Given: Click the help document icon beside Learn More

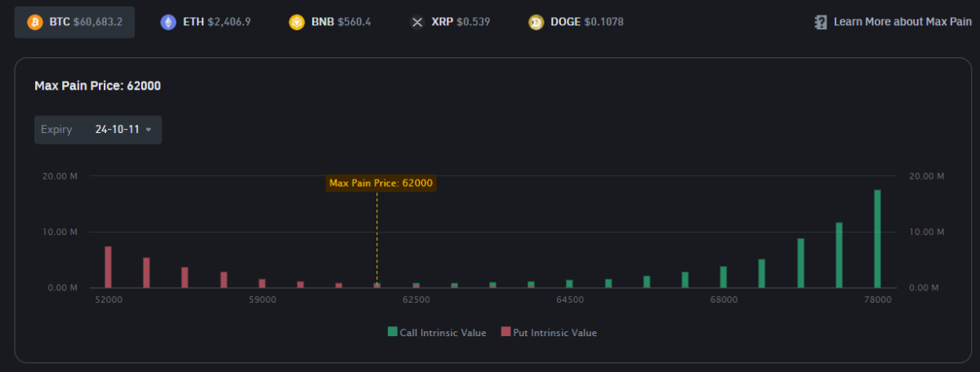Looking at the screenshot, I should tap(821, 22).
